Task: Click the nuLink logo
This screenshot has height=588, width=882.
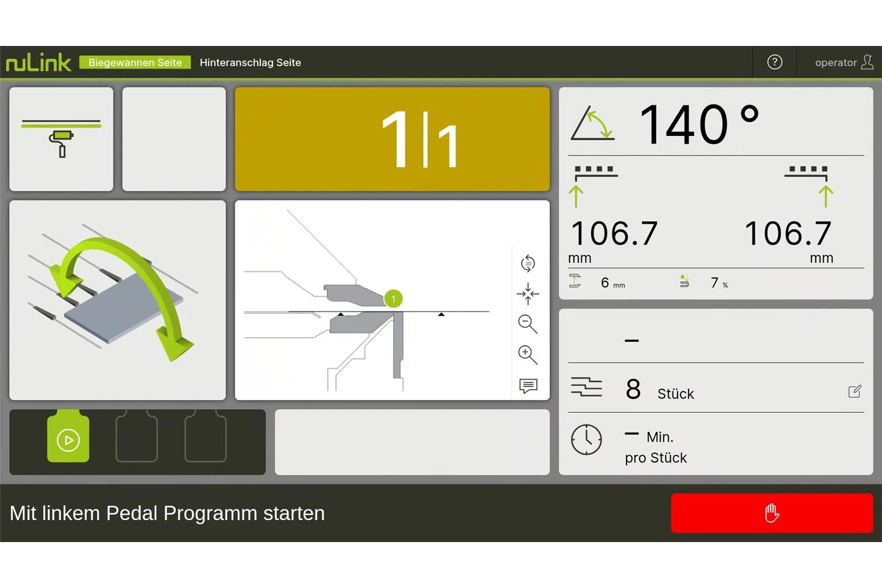Action: click(39, 62)
